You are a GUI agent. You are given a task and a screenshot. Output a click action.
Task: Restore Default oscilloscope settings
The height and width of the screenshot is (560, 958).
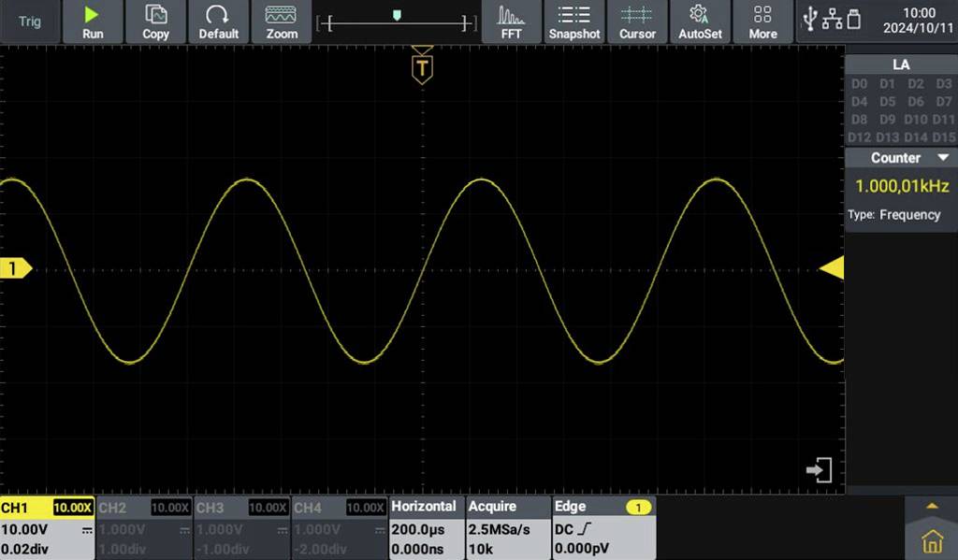(x=218, y=22)
